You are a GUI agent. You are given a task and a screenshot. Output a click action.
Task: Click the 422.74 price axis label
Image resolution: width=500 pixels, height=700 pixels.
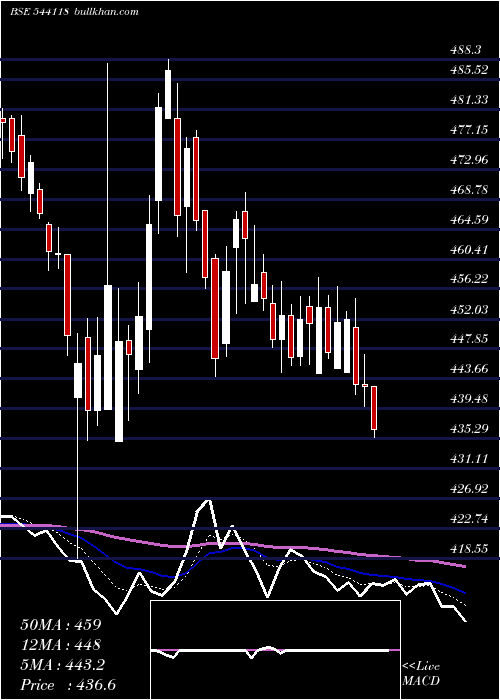pyautogui.click(x=469, y=519)
